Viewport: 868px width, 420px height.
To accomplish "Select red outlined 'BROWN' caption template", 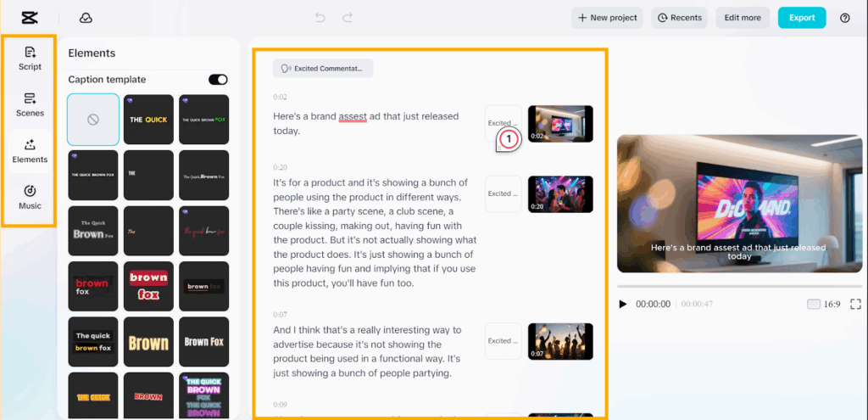I will (x=148, y=395).
